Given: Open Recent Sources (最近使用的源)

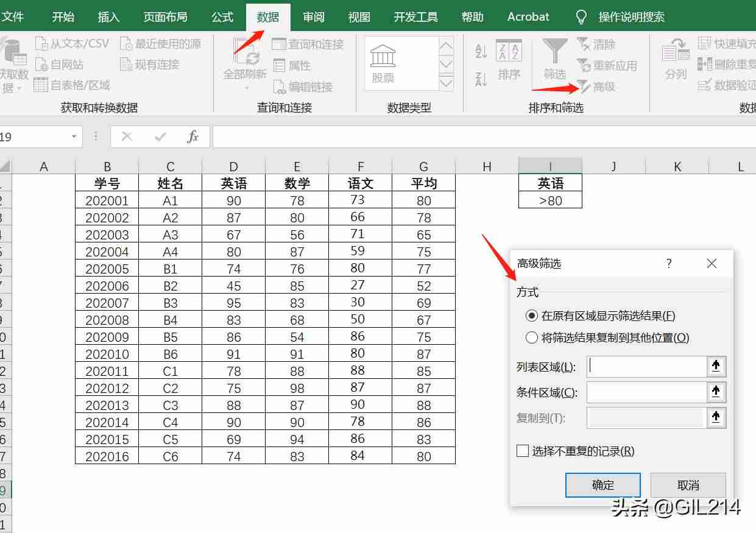Looking at the screenshot, I should 160,43.
